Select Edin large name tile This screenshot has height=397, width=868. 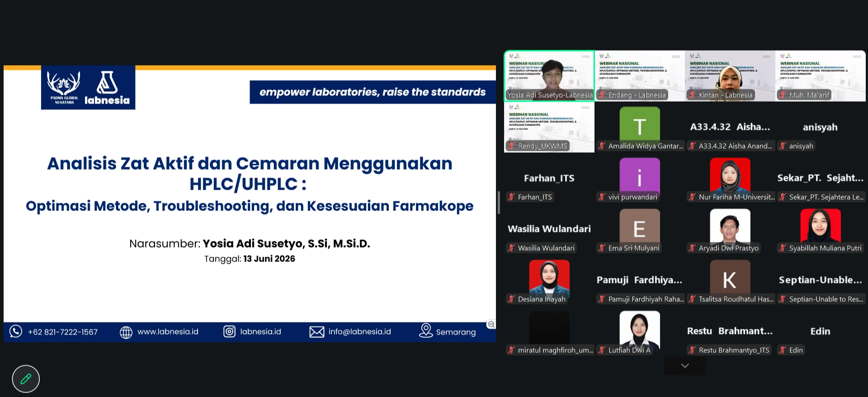(x=821, y=331)
